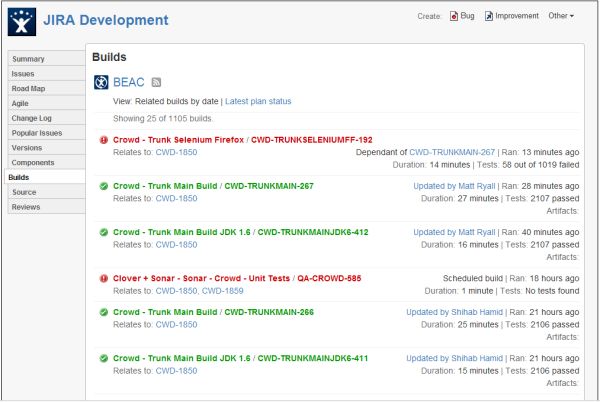Click the Improvement issue type icon
The height and width of the screenshot is (402, 600).
489,16
